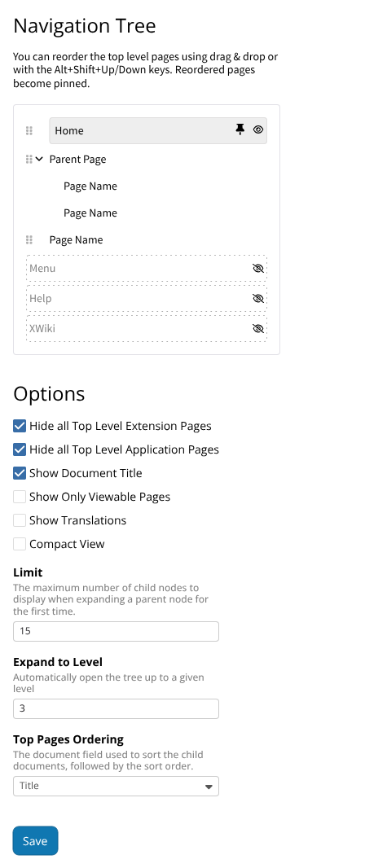Click the drag handle next to Parent Page
Screen dimensions: 365x868
coord(29,160)
